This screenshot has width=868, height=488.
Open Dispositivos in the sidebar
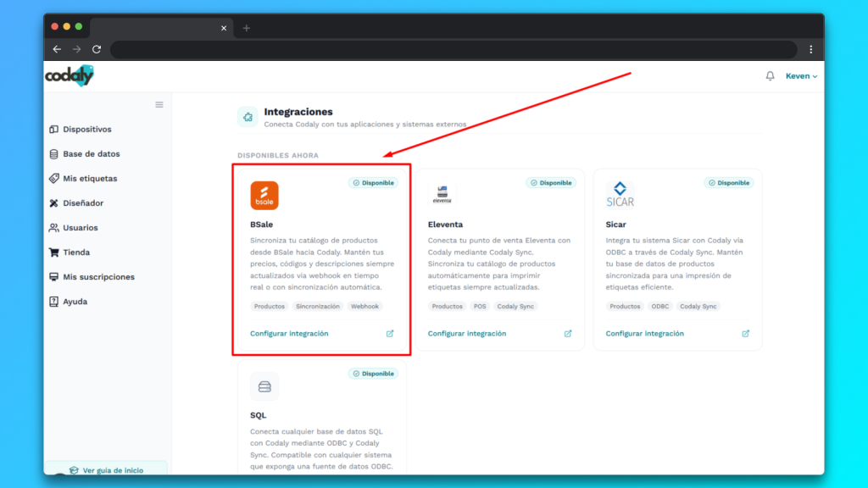[x=87, y=129]
